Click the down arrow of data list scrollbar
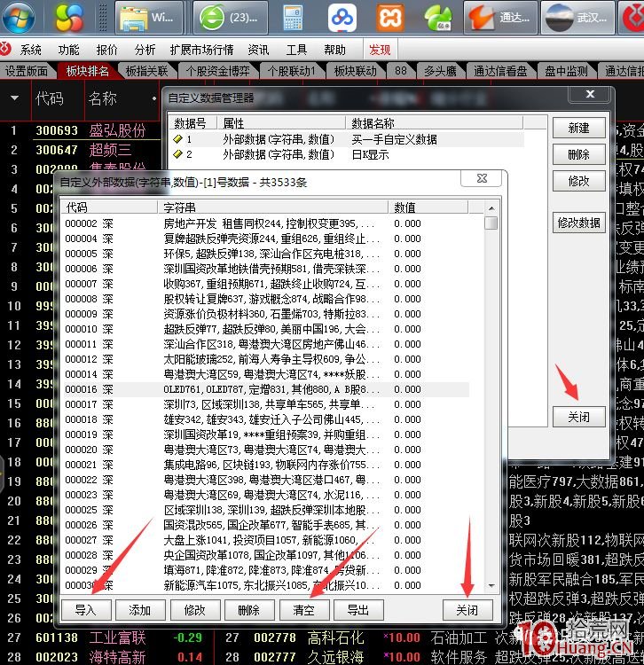The width and height of the screenshot is (644, 665). click(x=491, y=586)
